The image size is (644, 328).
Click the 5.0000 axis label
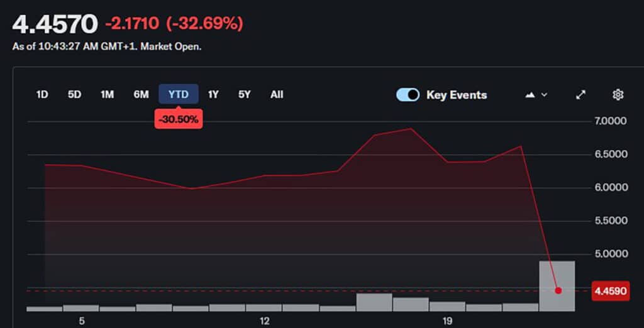coord(611,254)
